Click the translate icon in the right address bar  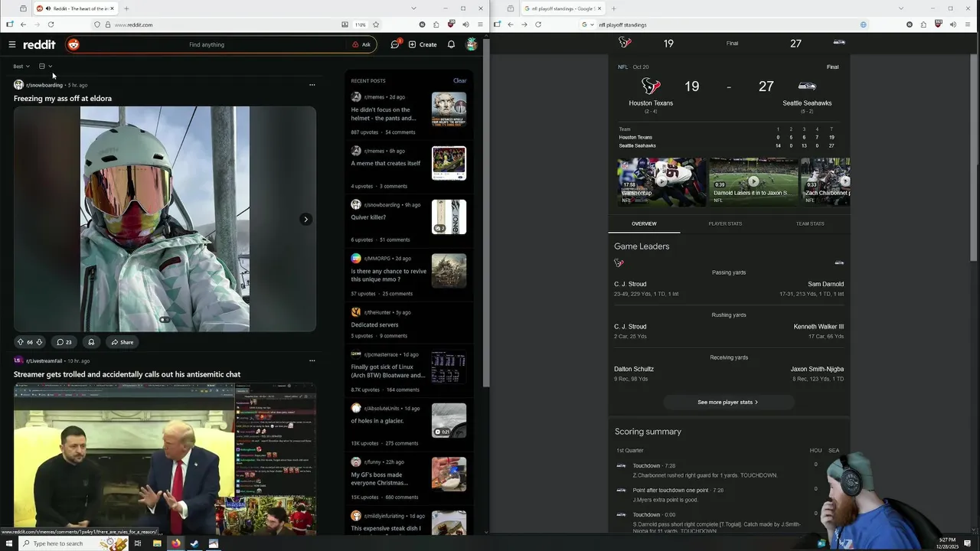click(864, 24)
